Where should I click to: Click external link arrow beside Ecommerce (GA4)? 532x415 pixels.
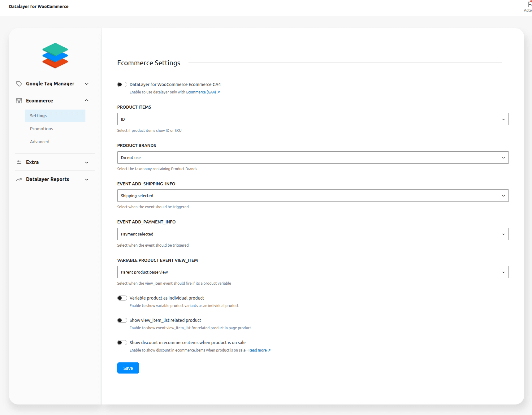[x=218, y=92]
